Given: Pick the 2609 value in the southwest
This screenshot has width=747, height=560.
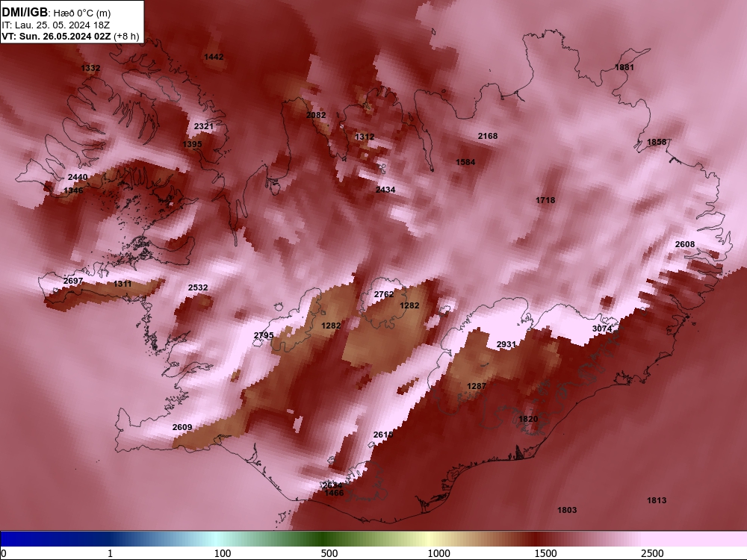Looking at the screenshot, I should point(182,427).
